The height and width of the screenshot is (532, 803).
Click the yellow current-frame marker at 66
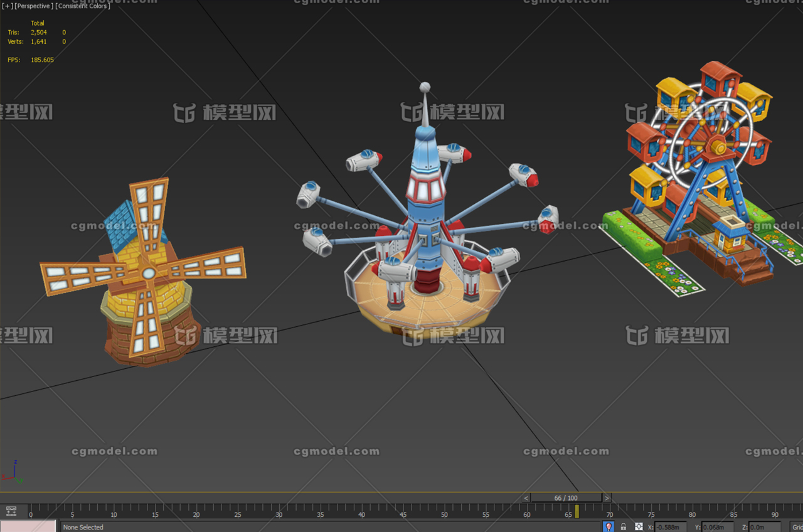coord(577,511)
